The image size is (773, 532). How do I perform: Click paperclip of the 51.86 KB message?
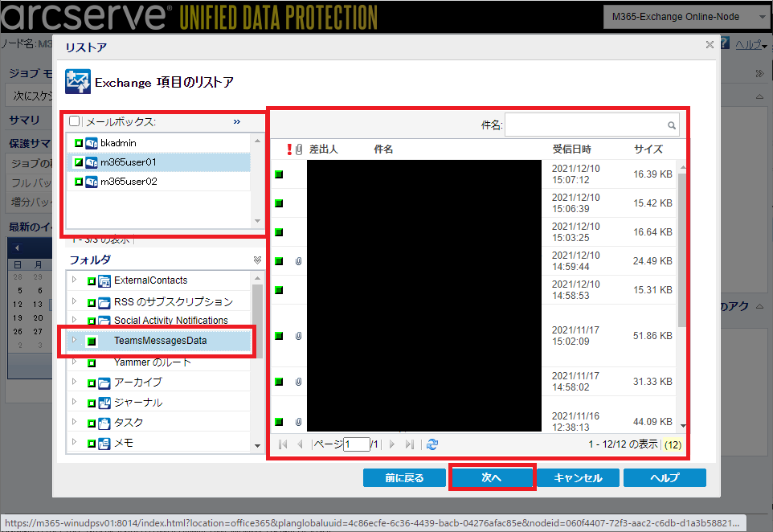tap(298, 336)
